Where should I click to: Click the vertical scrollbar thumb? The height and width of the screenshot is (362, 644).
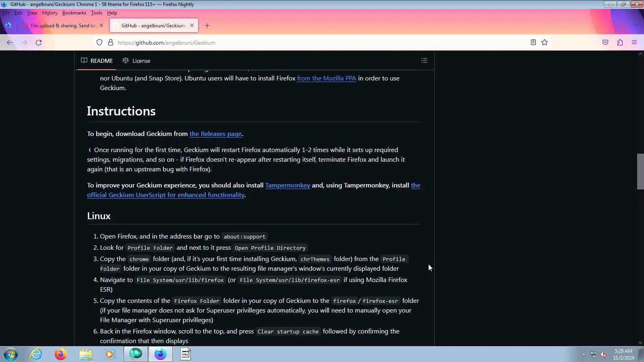click(640, 171)
